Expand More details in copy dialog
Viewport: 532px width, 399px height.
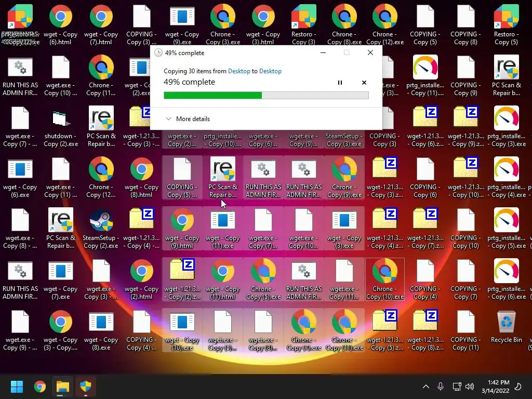click(x=188, y=119)
